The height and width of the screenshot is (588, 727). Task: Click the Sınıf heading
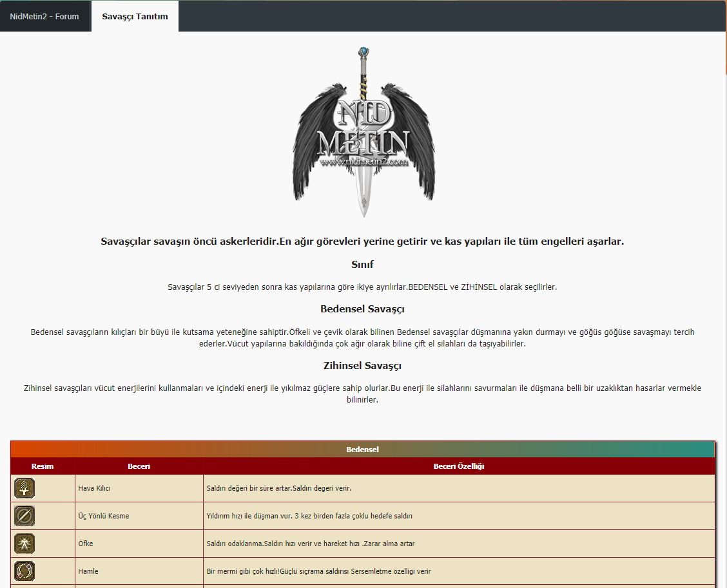point(363,265)
